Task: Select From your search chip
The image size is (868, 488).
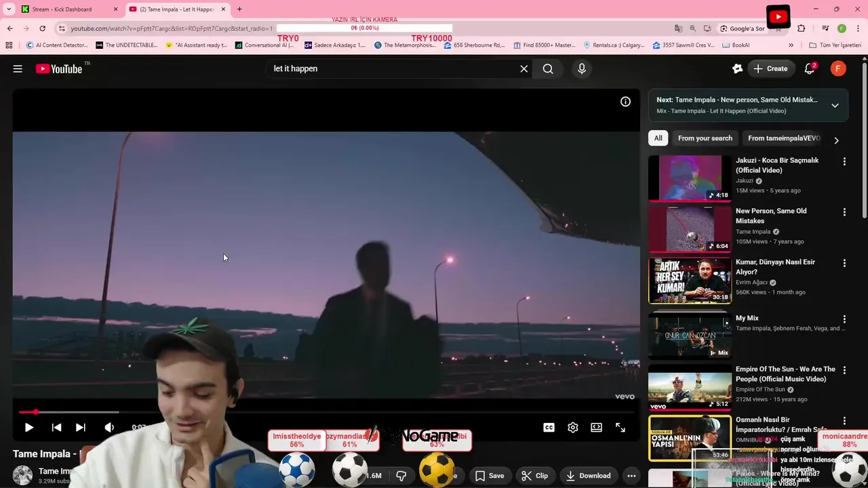Action: 705,138
